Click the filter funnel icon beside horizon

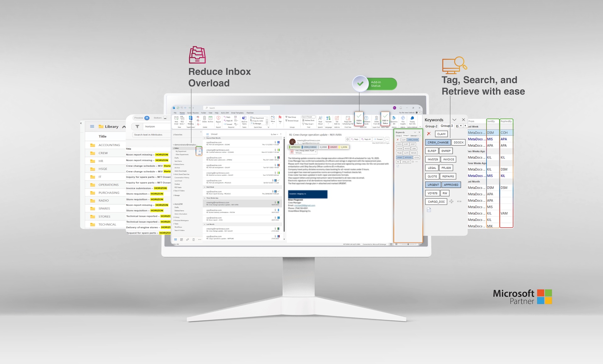coord(137,126)
